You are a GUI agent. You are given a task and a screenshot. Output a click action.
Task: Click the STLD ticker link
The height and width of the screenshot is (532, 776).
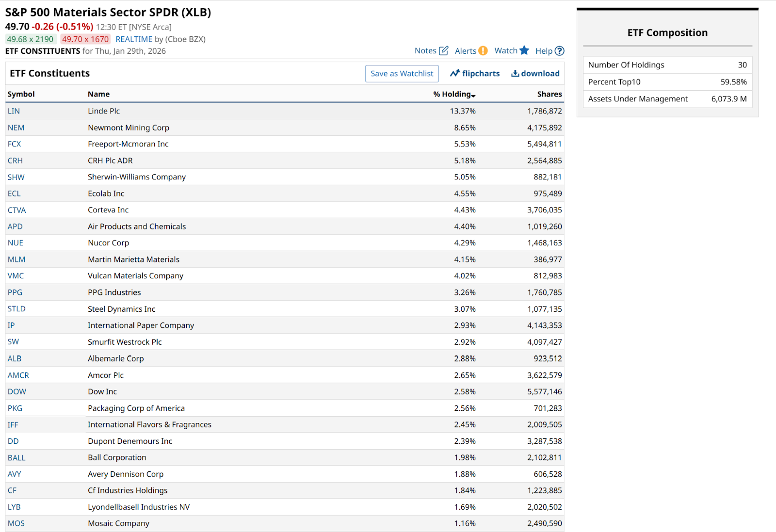pyautogui.click(x=16, y=309)
